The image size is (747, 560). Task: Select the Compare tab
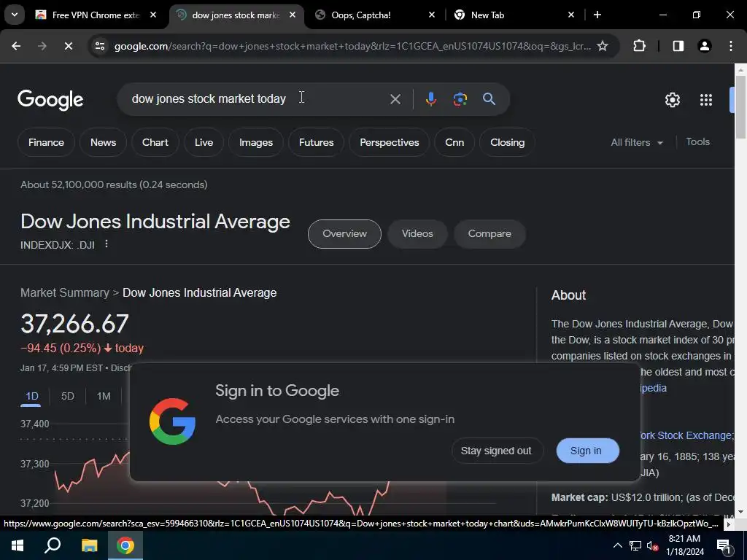point(489,234)
